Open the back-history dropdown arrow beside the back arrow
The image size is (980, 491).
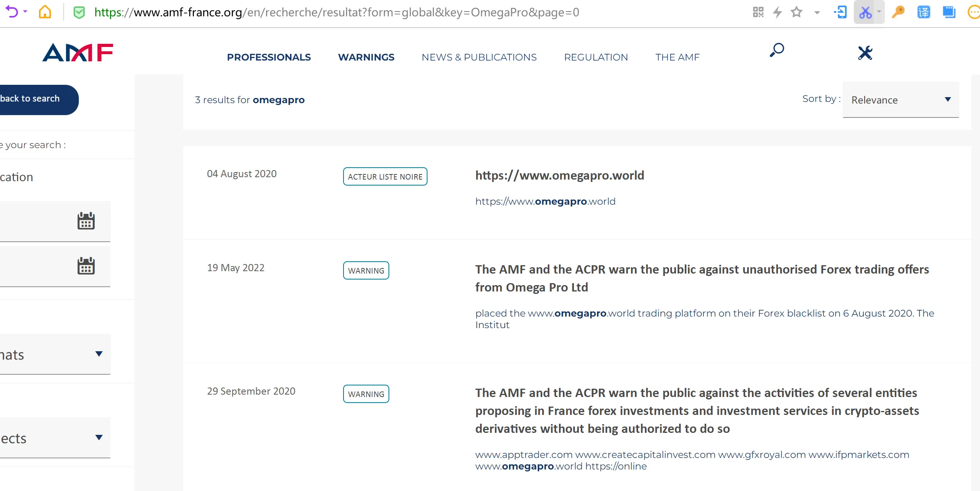tap(25, 12)
